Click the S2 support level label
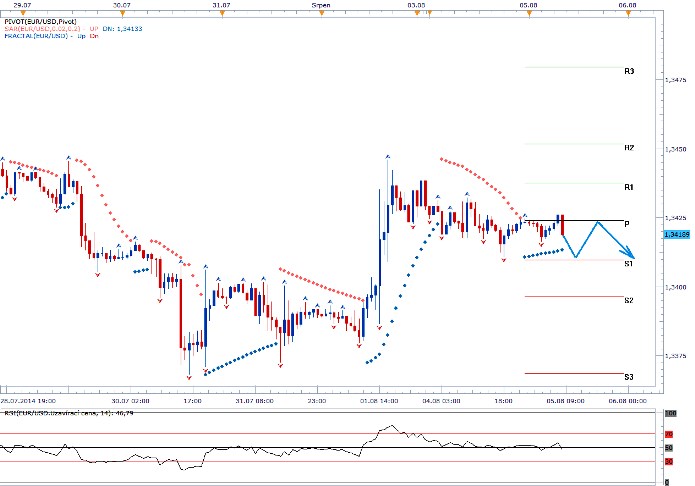 [x=629, y=300]
